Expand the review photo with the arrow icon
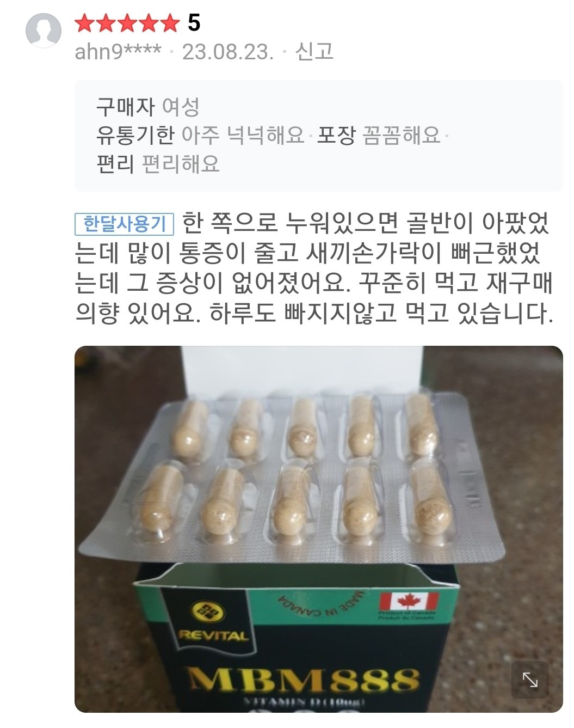Viewport: 574px width, 728px height. coord(530,679)
